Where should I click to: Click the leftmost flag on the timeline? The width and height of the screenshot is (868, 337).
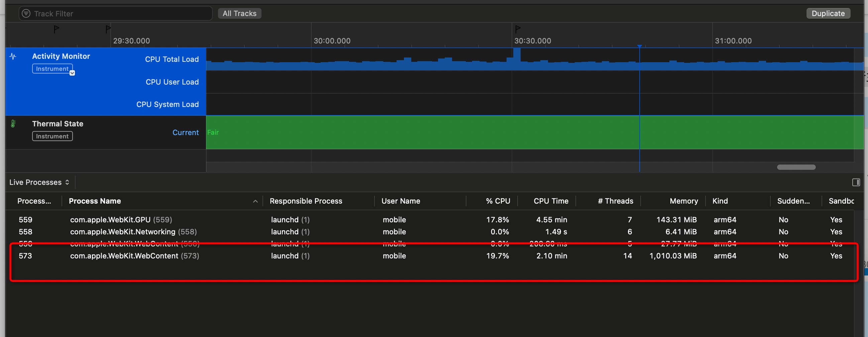[x=56, y=29]
